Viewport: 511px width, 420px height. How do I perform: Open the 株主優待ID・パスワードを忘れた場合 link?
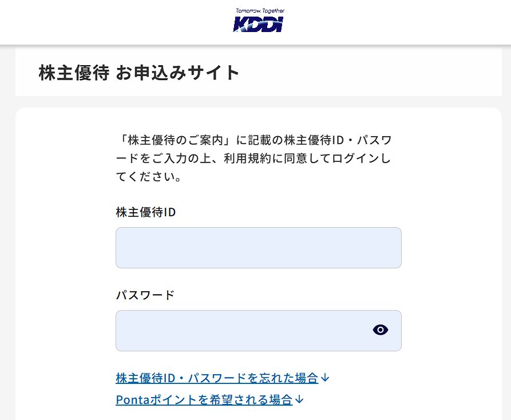point(216,378)
